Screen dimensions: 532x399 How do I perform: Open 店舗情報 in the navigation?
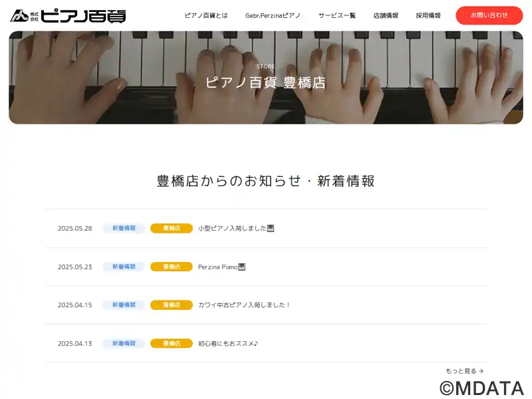point(386,15)
